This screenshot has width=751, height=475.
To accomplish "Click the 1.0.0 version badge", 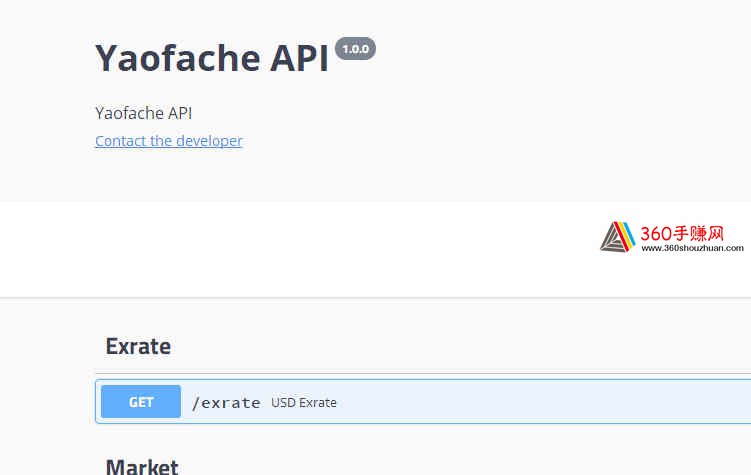I will 355,49.
